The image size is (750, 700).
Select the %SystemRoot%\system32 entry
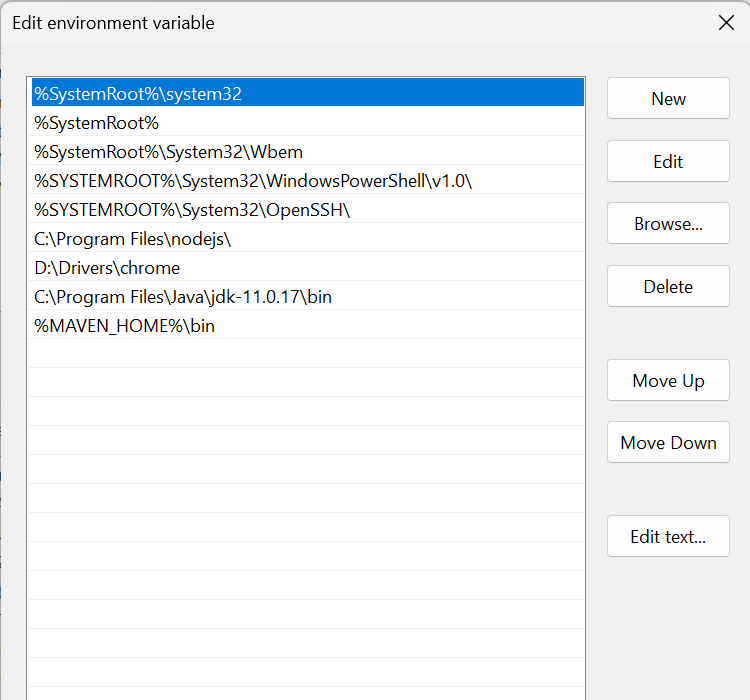pyautogui.click(x=138, y=94)
